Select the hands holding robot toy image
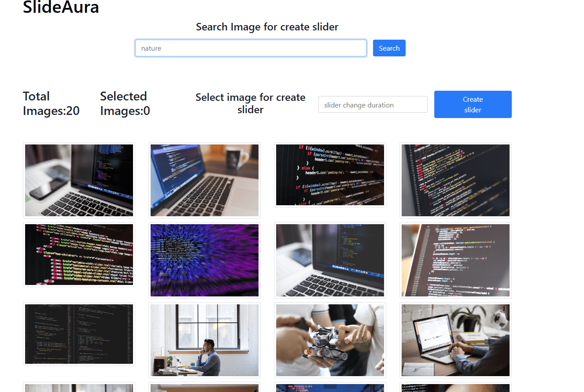Screen dimensions: 584x392 [x=330, y=340]
